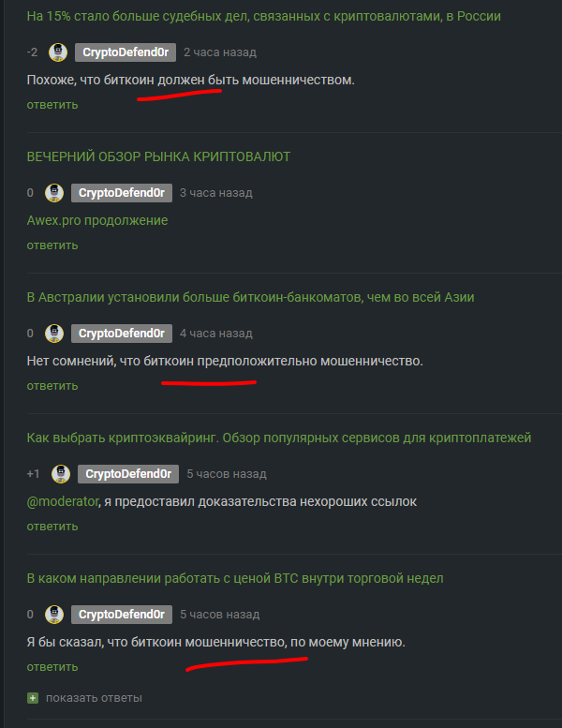Screen dimensions: 562x728
Task: Reply to the @moderator comment
Action: point(52,527)
